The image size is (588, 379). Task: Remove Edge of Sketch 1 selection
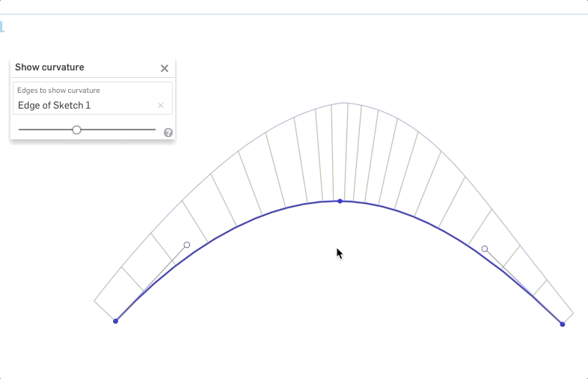click(x=161, y=106)
